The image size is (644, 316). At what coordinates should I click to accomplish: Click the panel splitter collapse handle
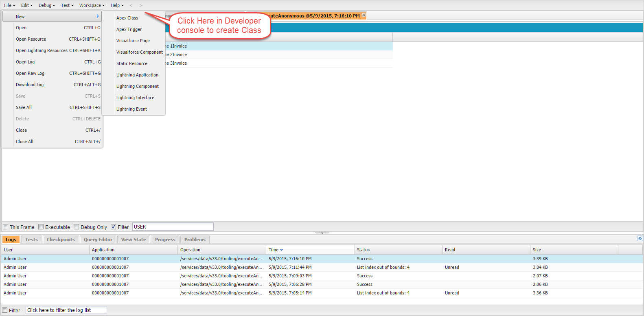point(322,233)
